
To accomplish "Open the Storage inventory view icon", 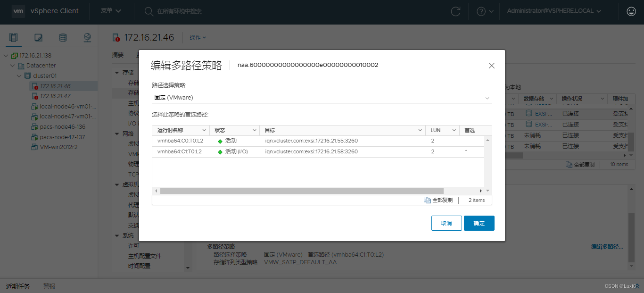I will pyautogui.click(x=63, y=38).
